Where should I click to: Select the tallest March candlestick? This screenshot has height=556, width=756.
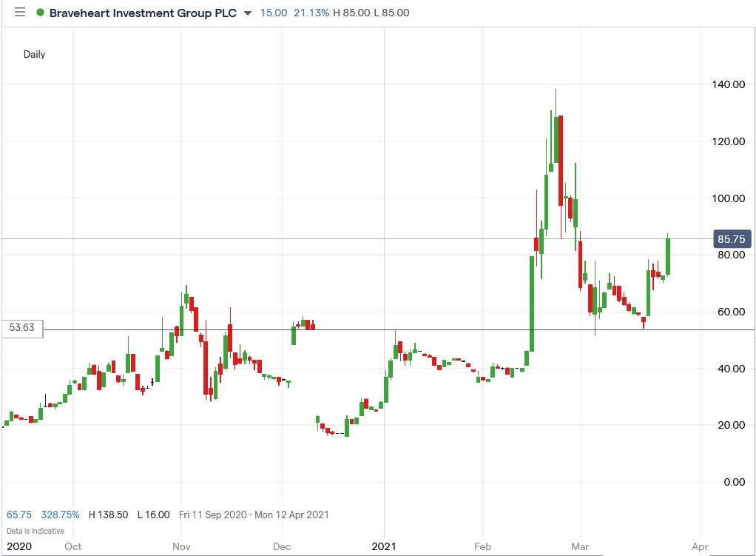click(x=556, y=141)
